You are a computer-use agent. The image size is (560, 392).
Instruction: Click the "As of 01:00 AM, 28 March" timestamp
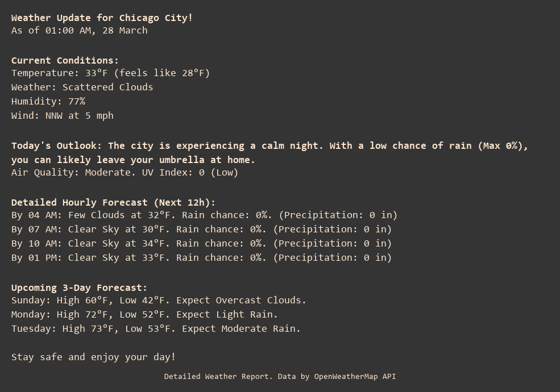click(x=79, y=31)
